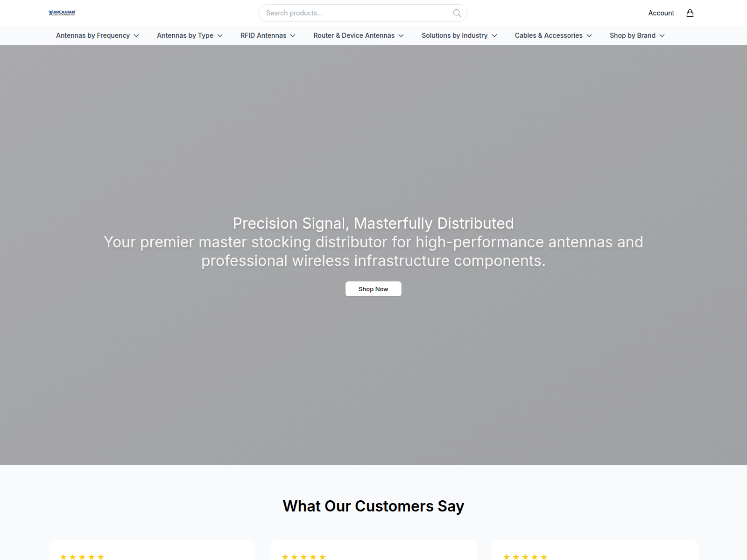This screenshot has height=560, width=747.
Task: Expand the Solutions by Industry chevron
Action: point(494,35)
